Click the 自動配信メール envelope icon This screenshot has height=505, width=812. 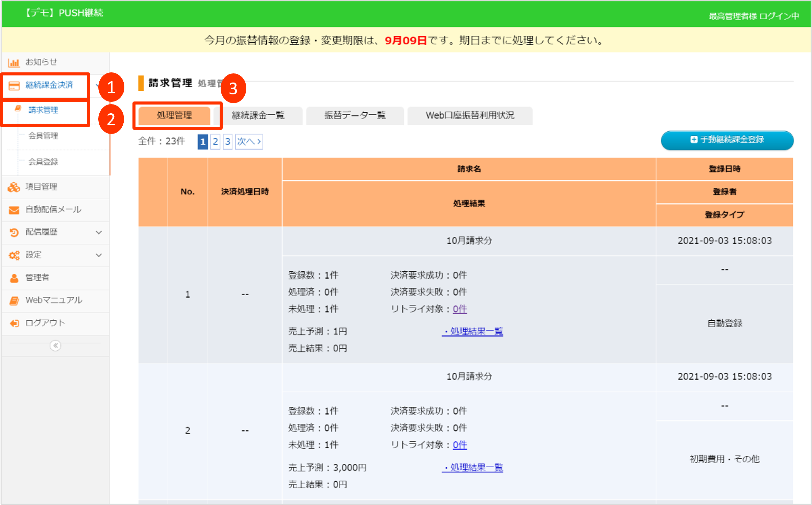(x=14, y=210)
